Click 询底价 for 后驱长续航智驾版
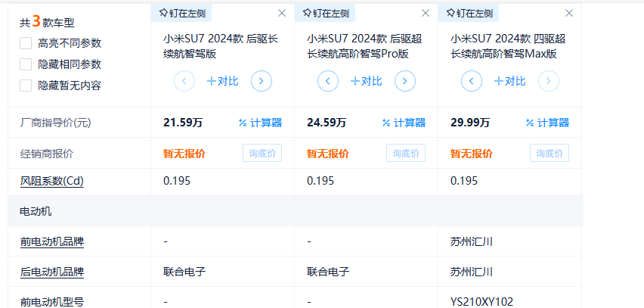 [x=262, y=153]
